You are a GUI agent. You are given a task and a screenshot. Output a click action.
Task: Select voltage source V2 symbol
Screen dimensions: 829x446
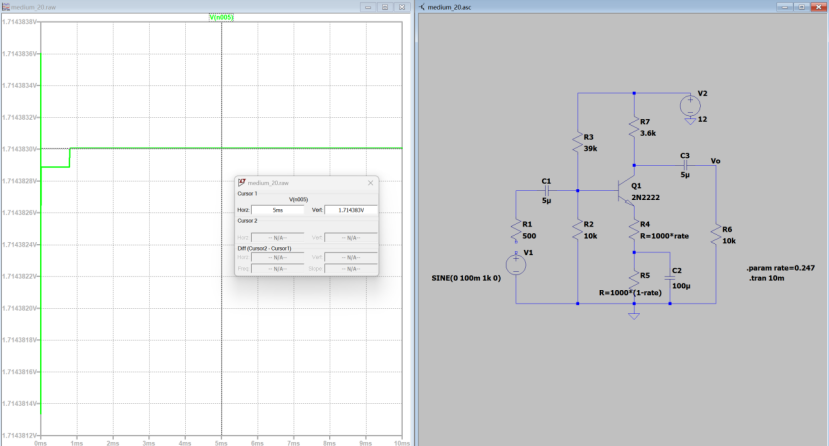690,106
